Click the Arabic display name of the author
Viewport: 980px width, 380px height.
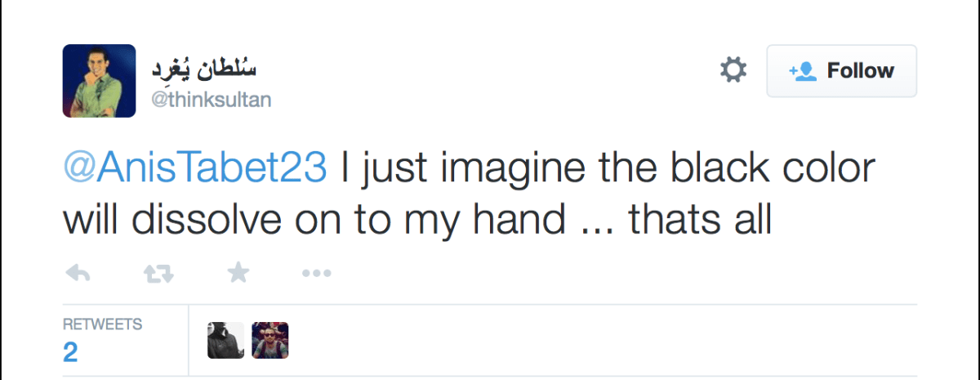[x=203, y=69]
